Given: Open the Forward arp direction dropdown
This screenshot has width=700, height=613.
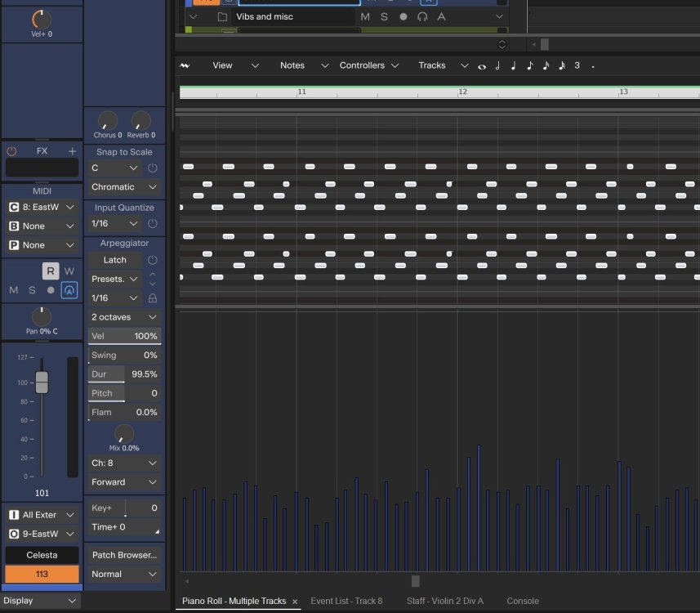Looking at the screenshot, I should [123, 482].
